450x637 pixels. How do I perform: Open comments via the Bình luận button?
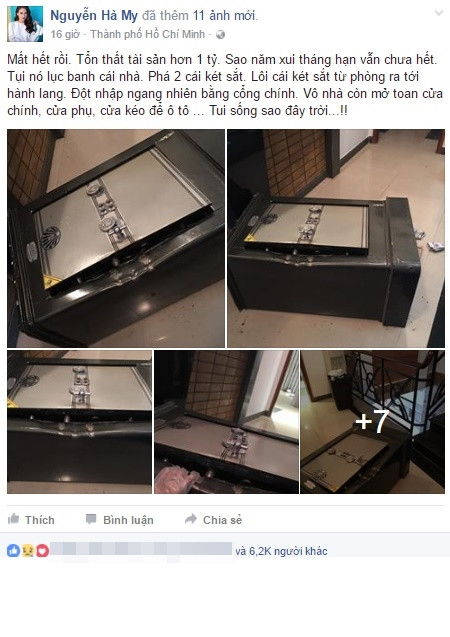coord(119,520)
